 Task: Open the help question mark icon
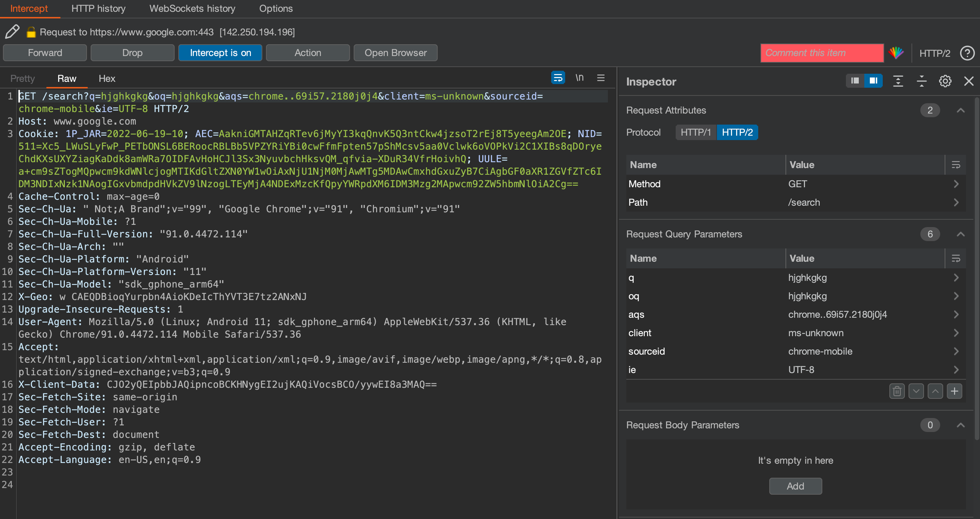click(x=967, y=53)
